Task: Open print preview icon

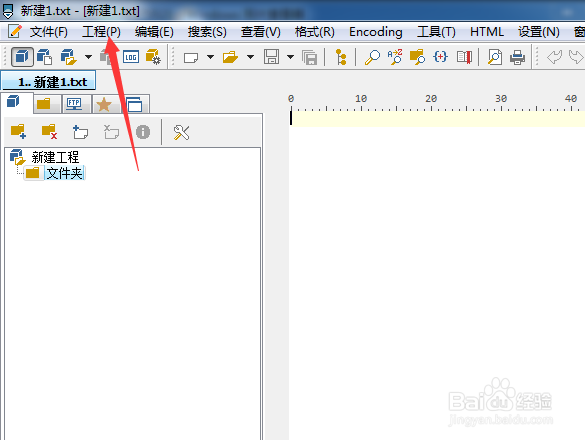Action: (495, 57)
